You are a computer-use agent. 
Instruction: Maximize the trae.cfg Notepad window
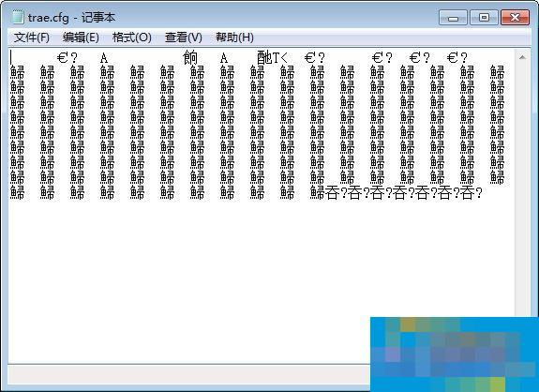(484, 17)
